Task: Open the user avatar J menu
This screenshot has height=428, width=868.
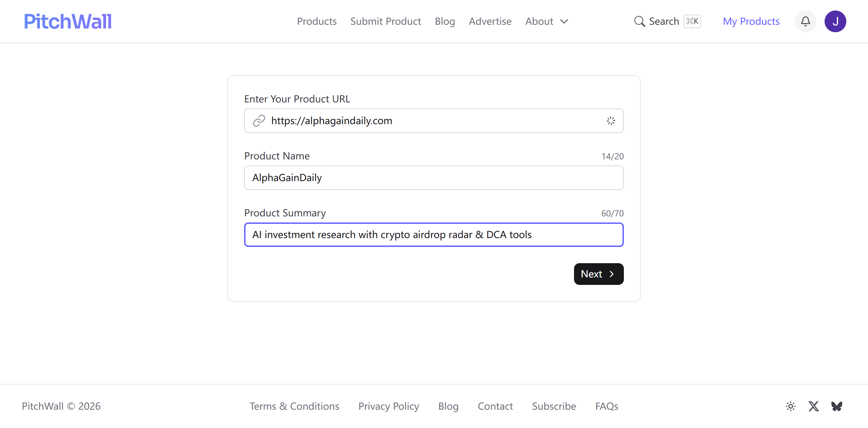Action: 835,21
